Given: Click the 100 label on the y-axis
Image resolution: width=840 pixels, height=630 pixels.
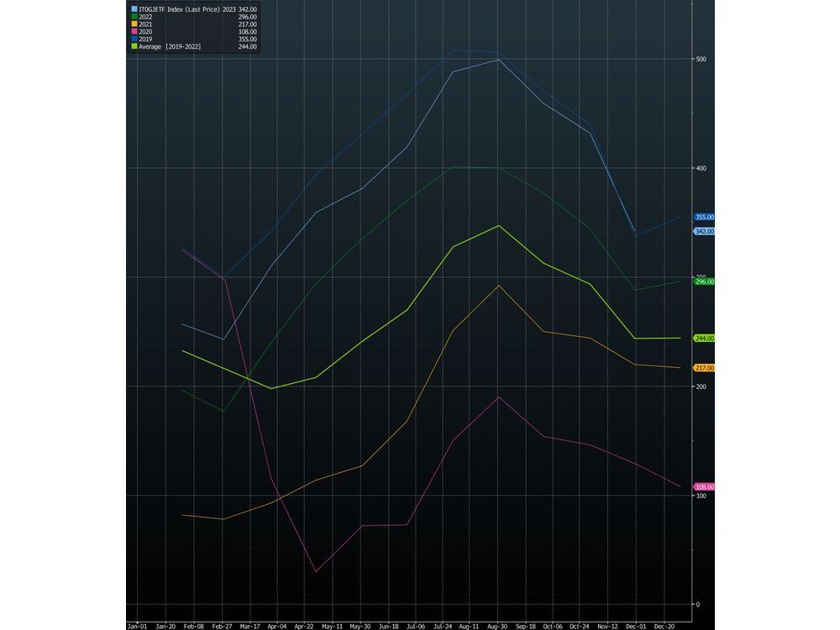Looking at the screenshot, I should [x=700, y=496].
